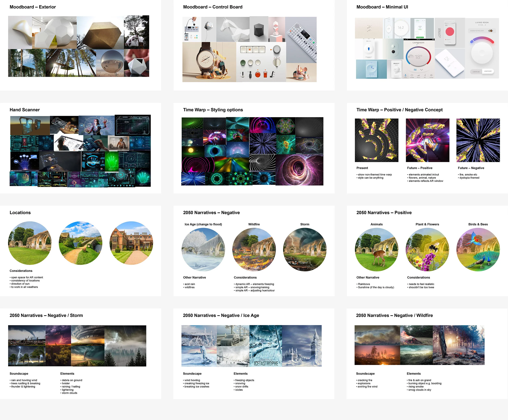Click the Icetastrophe movie poster image
The image size is (508, 420).
coord(265,346)
